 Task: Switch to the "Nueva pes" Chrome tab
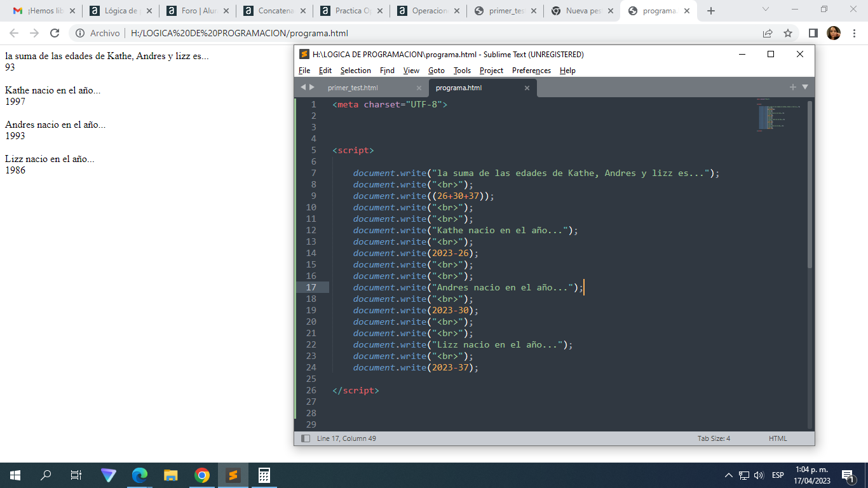(x=581, y=11)
